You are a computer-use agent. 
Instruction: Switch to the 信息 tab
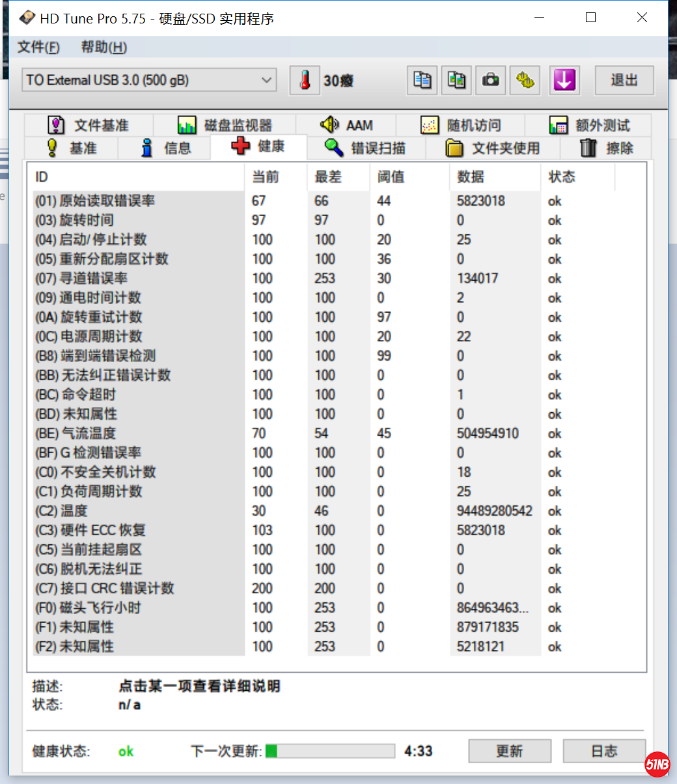(165, 148)
